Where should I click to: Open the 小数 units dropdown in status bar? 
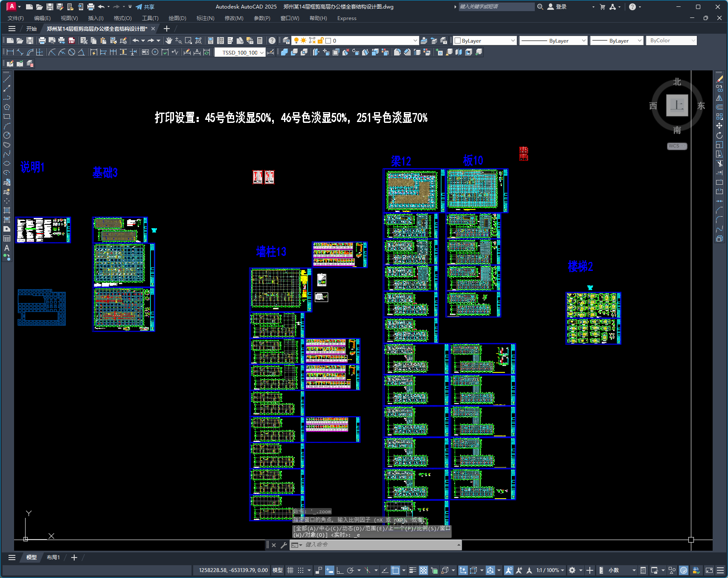[622, 570]
